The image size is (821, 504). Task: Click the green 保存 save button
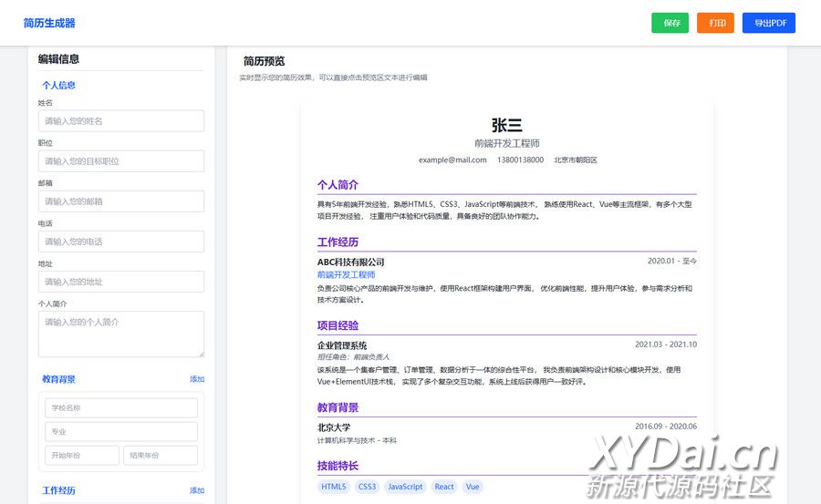click(x=671, y=23)
